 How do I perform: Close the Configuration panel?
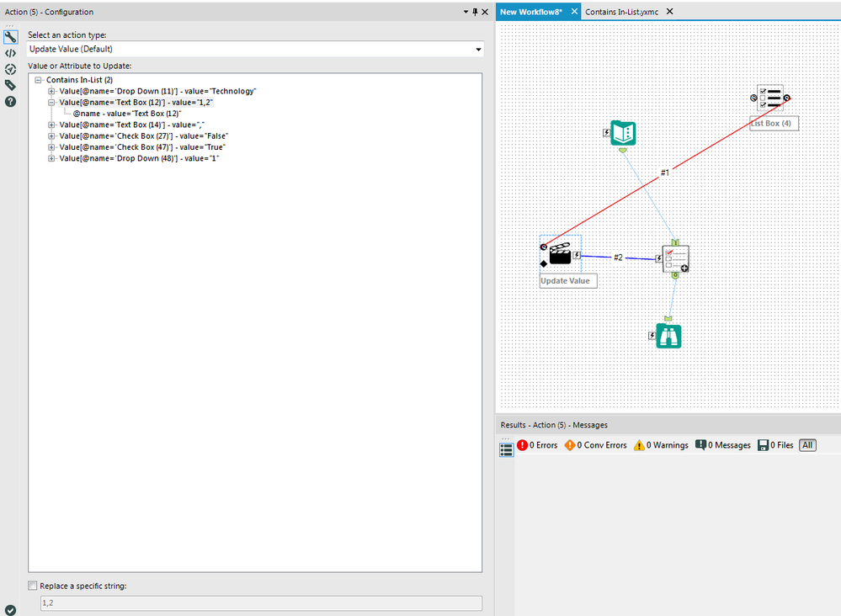tap(485, 12)
